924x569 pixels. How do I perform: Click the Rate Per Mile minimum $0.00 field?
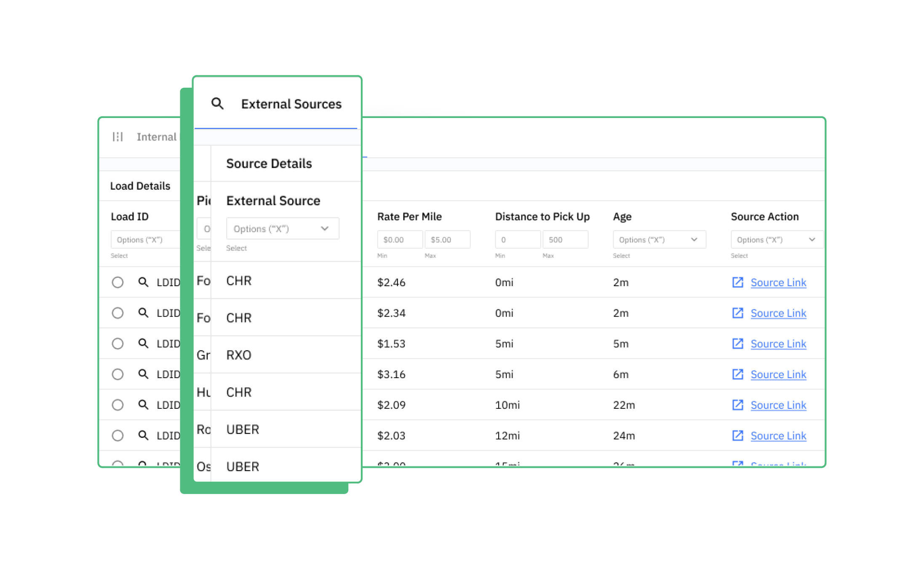coord(399,239)
